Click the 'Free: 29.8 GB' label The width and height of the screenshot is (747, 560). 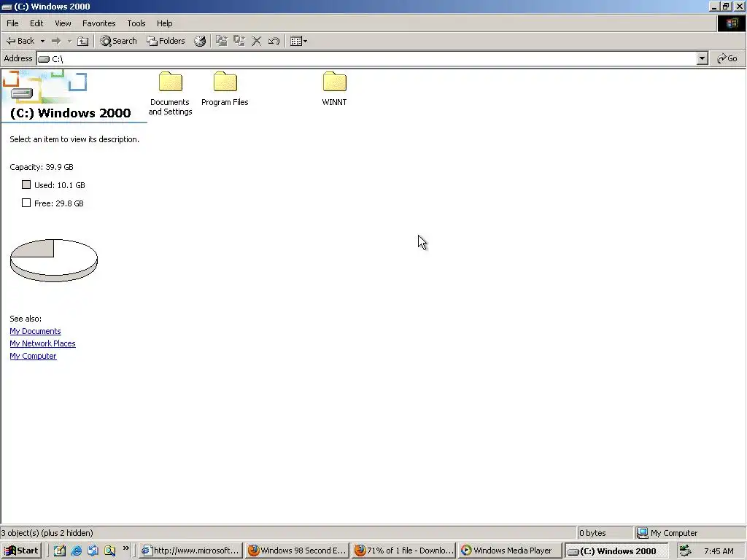pos(58,203)
